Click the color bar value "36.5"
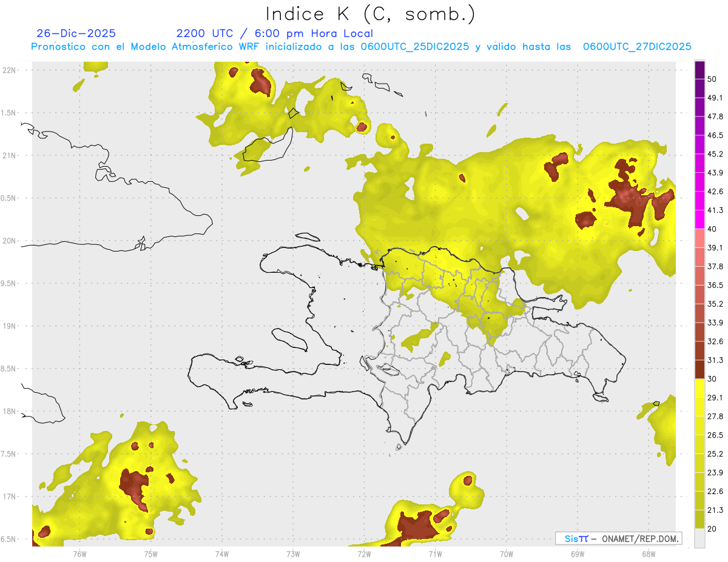 coord(715,285)
